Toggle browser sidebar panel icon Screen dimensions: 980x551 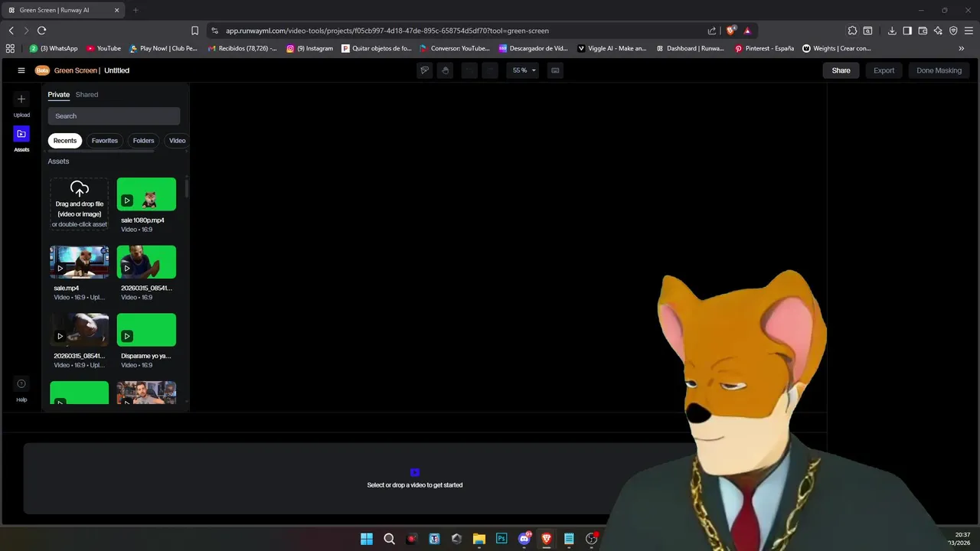[x=907, y=31]
